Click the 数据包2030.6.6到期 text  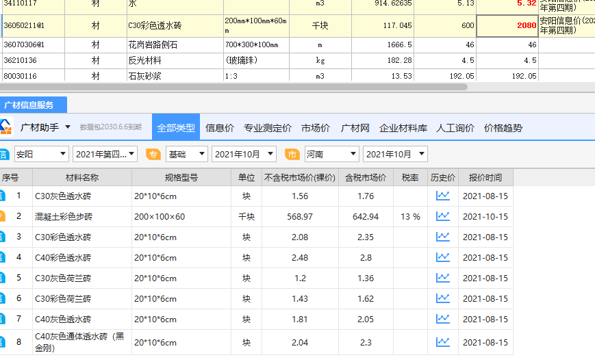click(110, 127)
